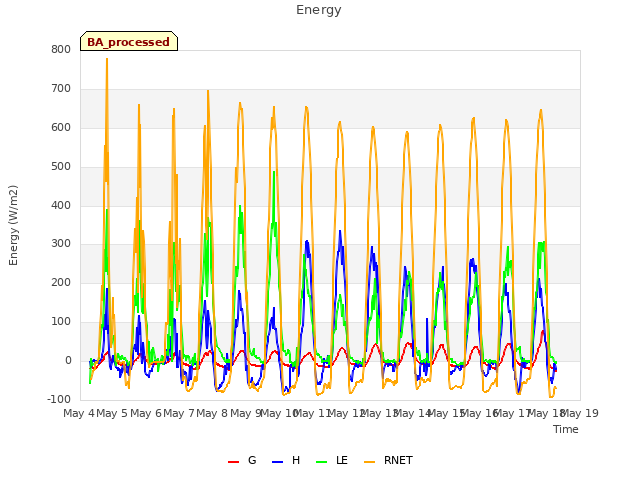Click the 600 y-axis tick label
The image size is (640, 480).
click(x=61, y=127)
